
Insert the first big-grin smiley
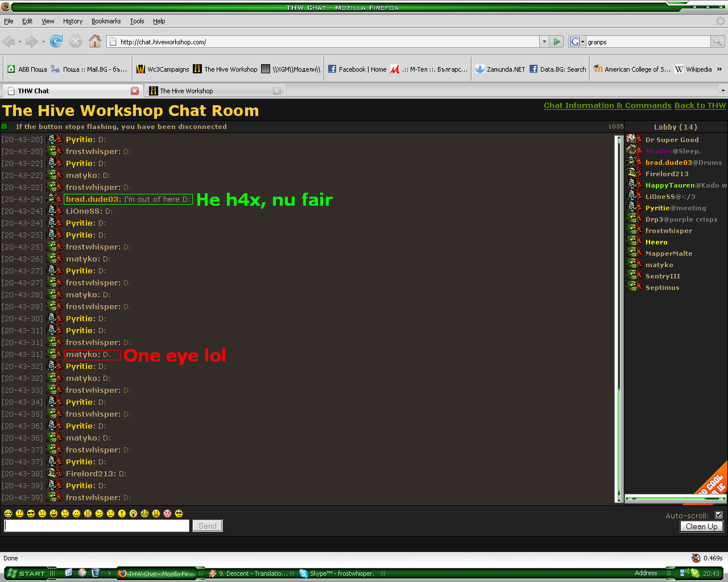click(8, 513)
